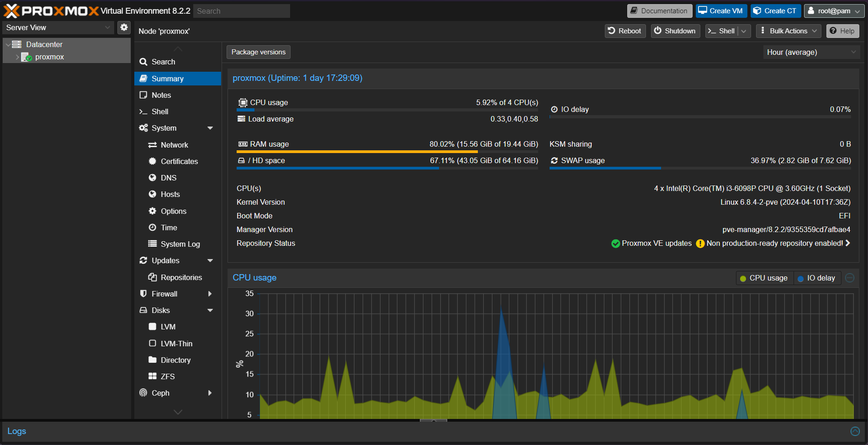
Task: Expand the Ceph submenu
Action: [210, 393]
